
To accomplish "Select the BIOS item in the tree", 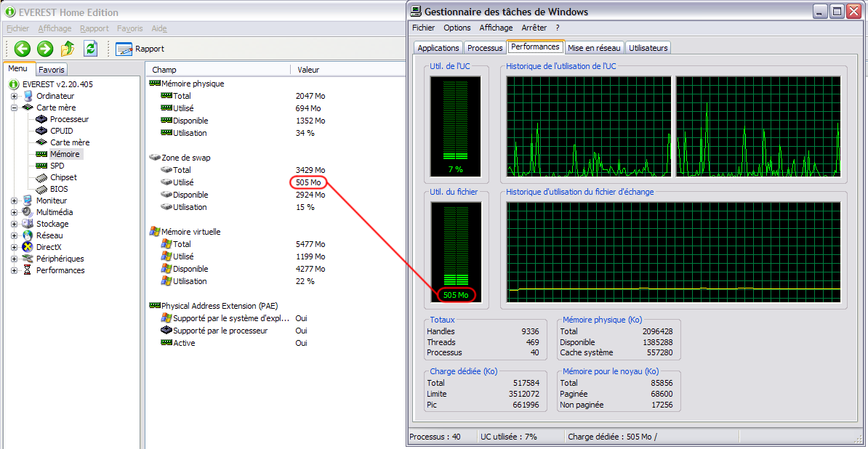I will (59, 189).
